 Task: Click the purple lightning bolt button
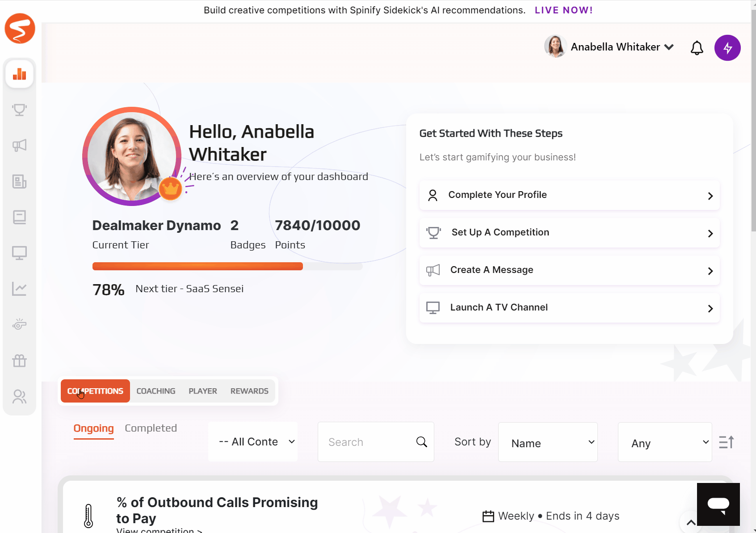727,48
